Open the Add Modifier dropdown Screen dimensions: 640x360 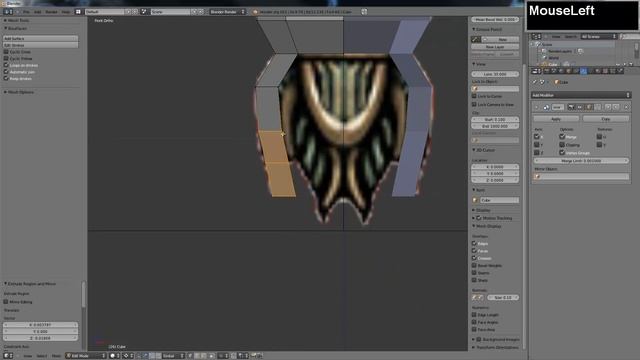[x=580, y=95]
